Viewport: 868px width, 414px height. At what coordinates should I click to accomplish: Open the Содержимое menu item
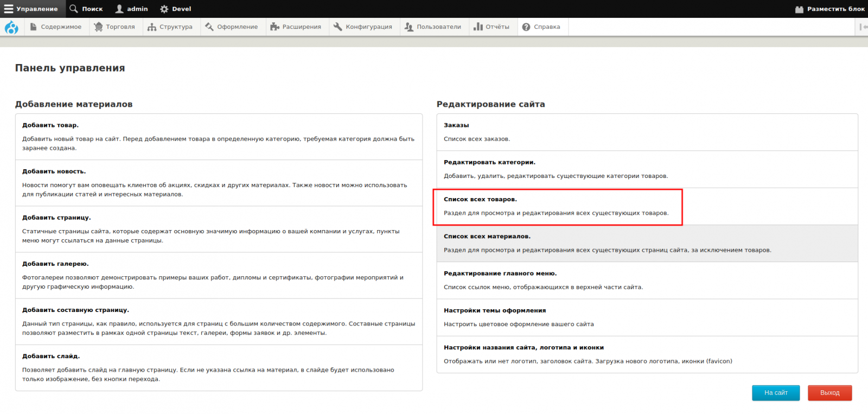(56, 27)
